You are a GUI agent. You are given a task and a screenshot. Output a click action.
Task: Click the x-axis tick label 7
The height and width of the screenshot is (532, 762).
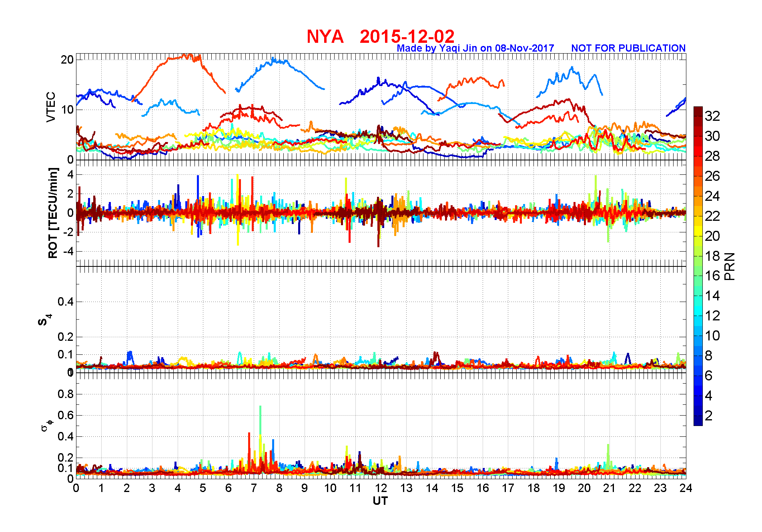click(254, 488)
